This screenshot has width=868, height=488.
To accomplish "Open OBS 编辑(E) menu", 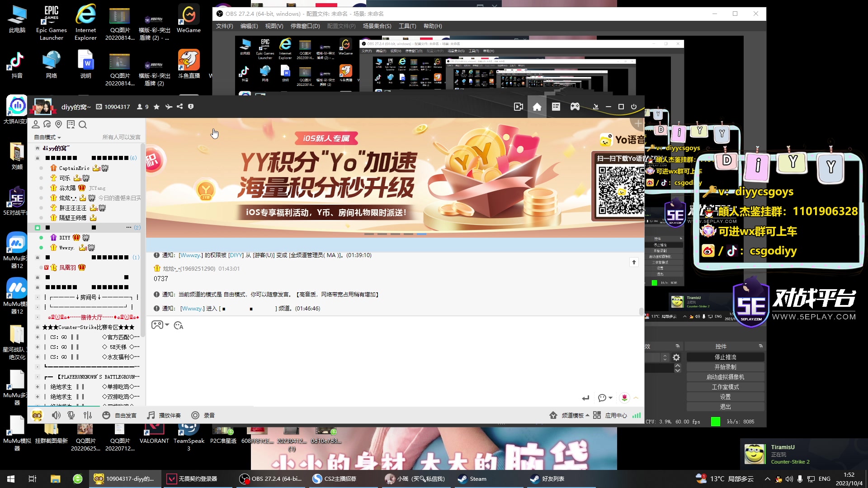I will [249, 26].
